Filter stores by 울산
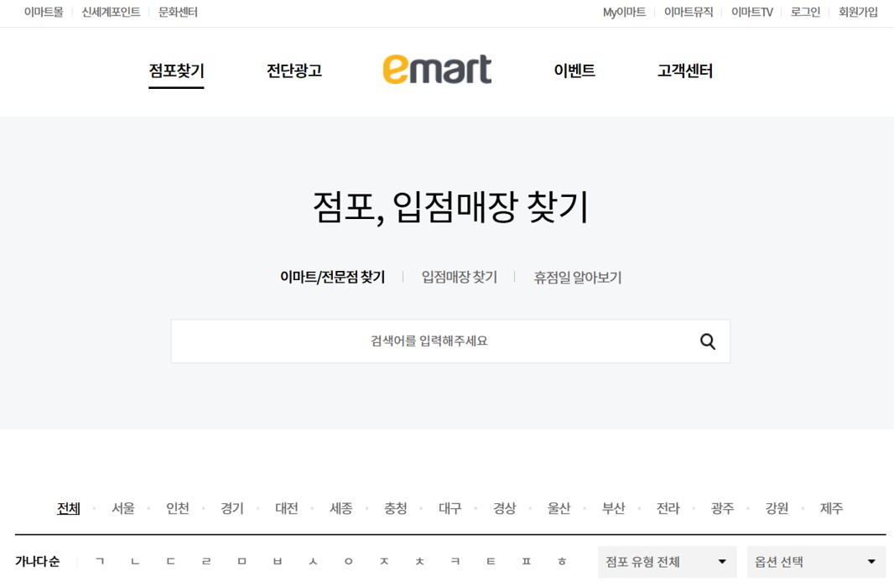This screenshot has height=588, width=894. tap(559, 508)
